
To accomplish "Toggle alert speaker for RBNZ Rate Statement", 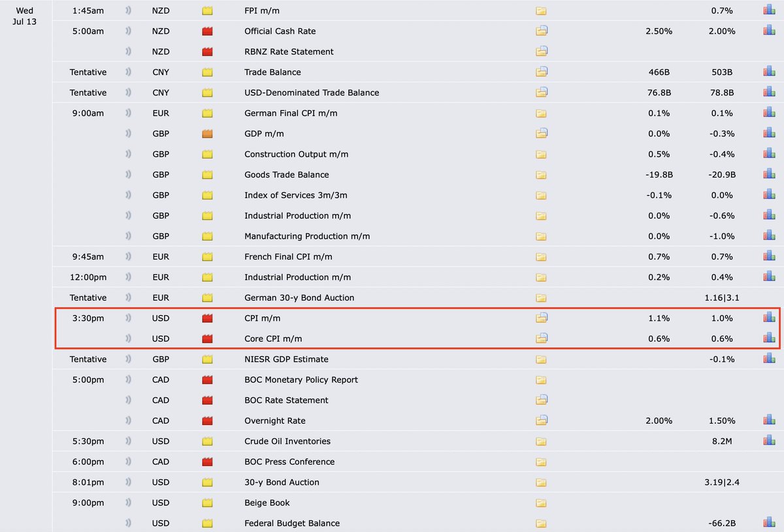I will (x=128, y=52).
